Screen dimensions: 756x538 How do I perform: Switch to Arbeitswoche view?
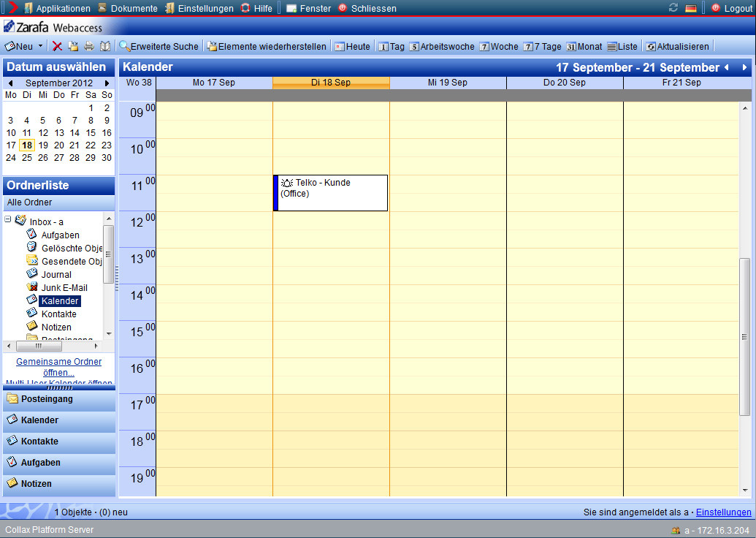click(x=442, y=46)
